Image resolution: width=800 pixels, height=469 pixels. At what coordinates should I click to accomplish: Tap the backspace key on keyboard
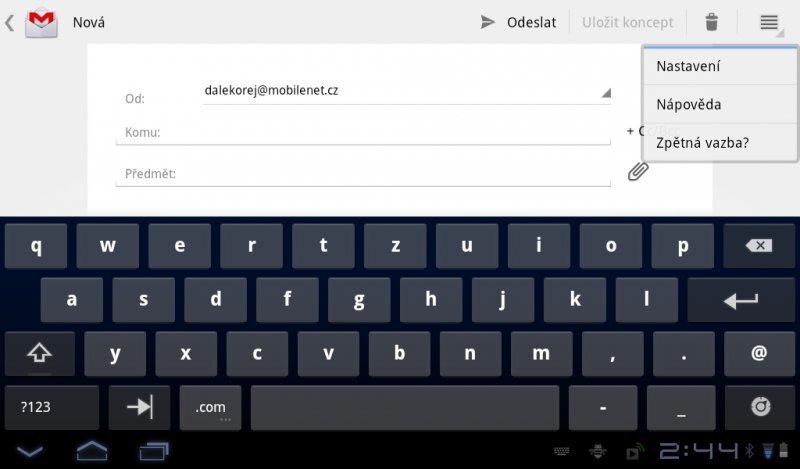click(x=759, y=246)
